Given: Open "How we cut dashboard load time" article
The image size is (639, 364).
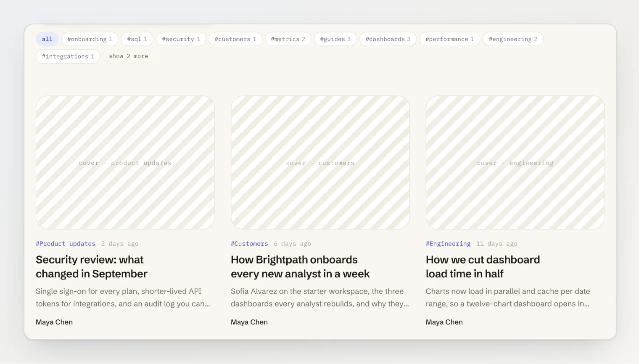Looking at the screenshot, I should 483,267.
